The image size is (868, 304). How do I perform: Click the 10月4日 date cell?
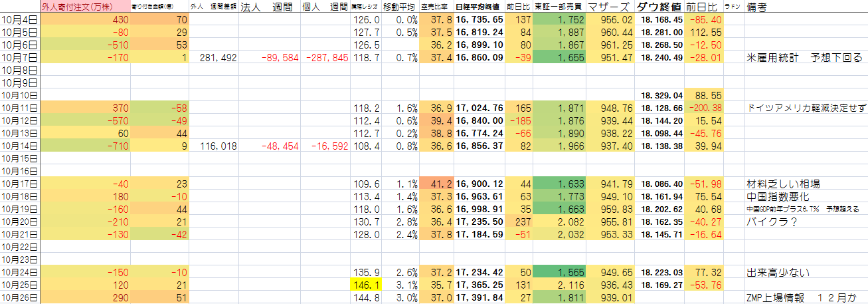click(20, 20)
